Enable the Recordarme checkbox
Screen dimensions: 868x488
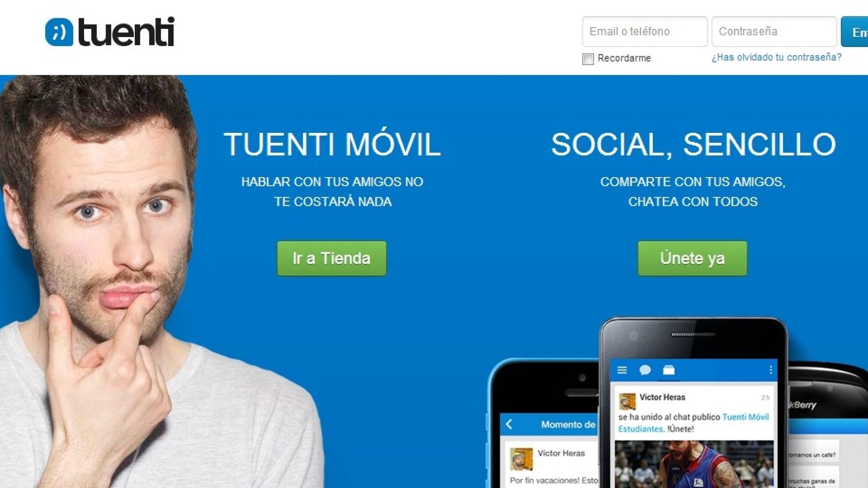pyautogui.click(x=588, y=59)
